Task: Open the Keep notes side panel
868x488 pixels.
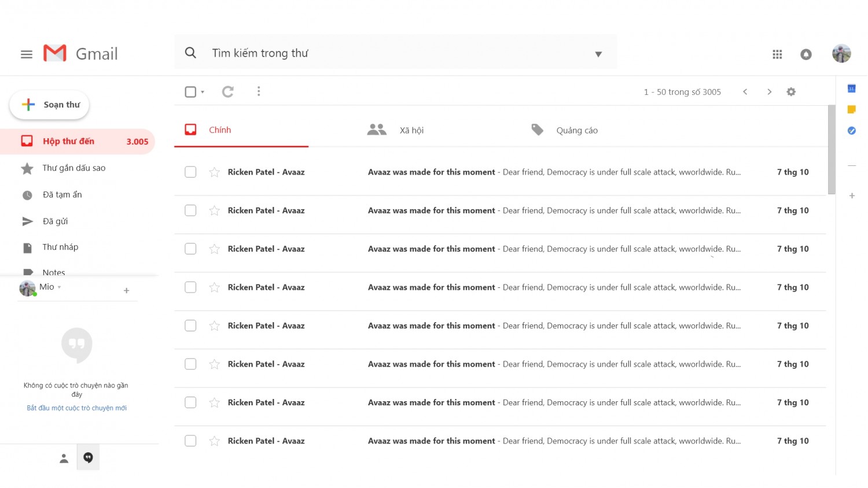Action: point(852,109)
